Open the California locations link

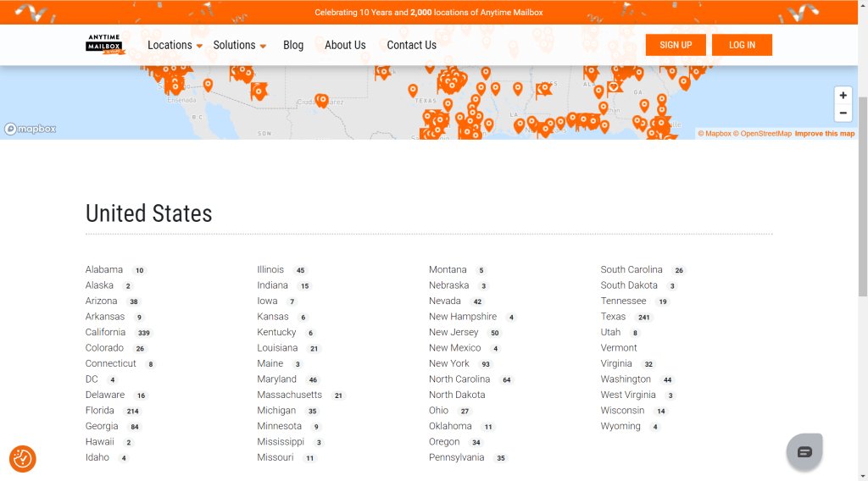105,332
